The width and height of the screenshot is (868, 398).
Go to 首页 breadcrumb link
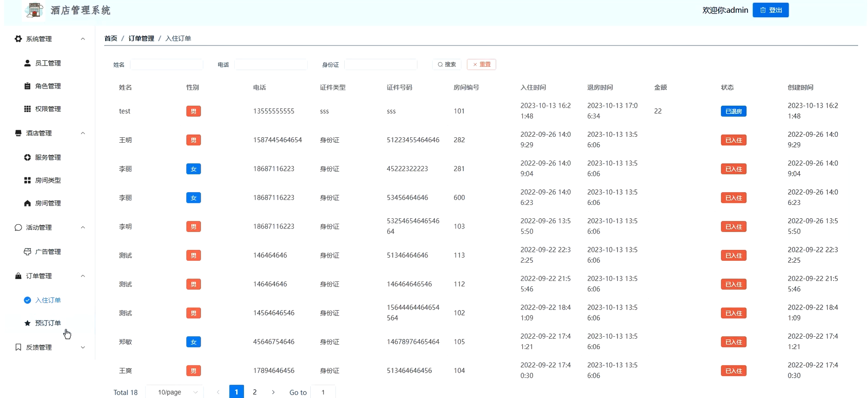pos(111,38)
